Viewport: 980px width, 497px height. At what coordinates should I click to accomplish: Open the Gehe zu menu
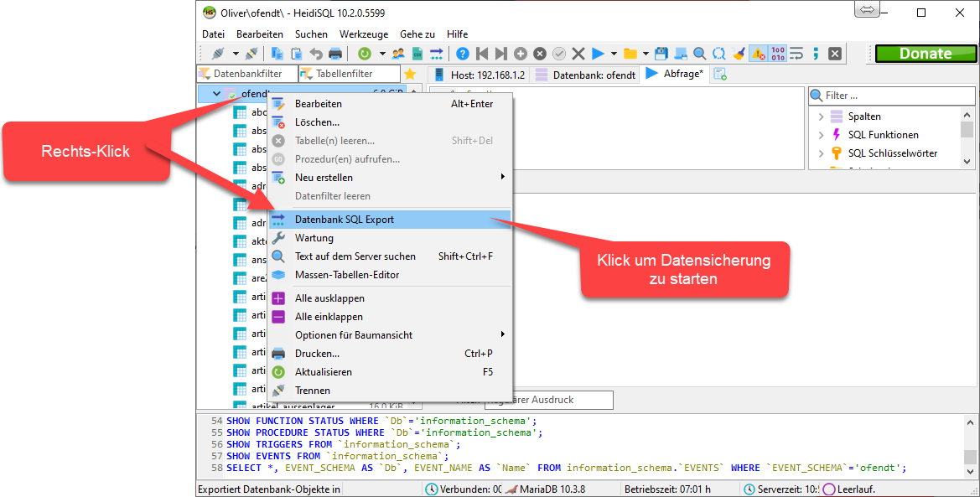417,34
